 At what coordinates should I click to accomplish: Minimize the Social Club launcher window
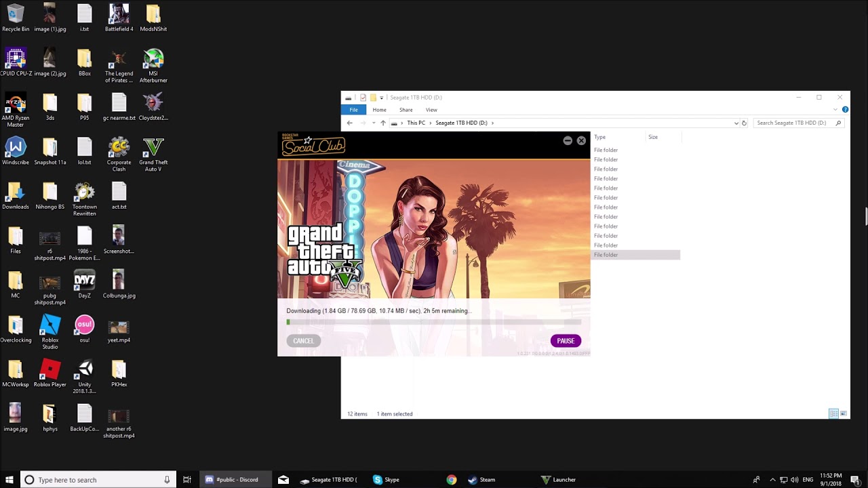[568, 140]
